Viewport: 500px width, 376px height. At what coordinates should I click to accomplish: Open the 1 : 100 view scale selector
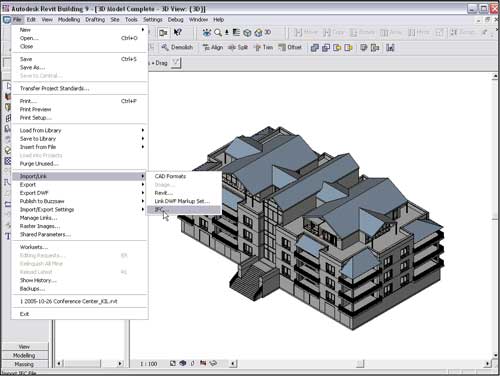(x=149, y=364)
